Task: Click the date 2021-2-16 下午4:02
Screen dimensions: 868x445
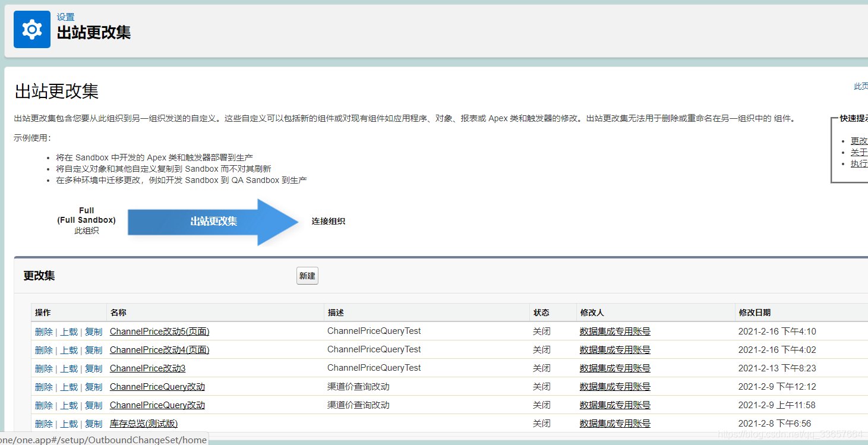Action: 777,350
